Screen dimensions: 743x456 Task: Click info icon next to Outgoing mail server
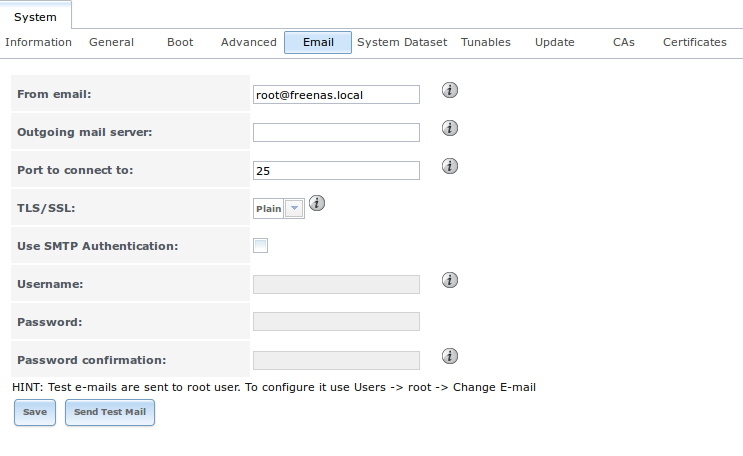pyautogui.click(x=450, y=128)
